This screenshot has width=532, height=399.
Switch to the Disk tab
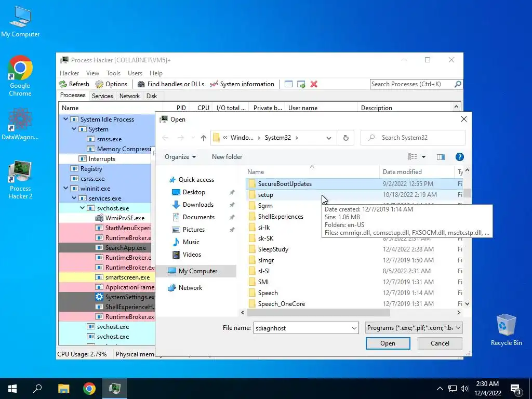coord(151,96)
